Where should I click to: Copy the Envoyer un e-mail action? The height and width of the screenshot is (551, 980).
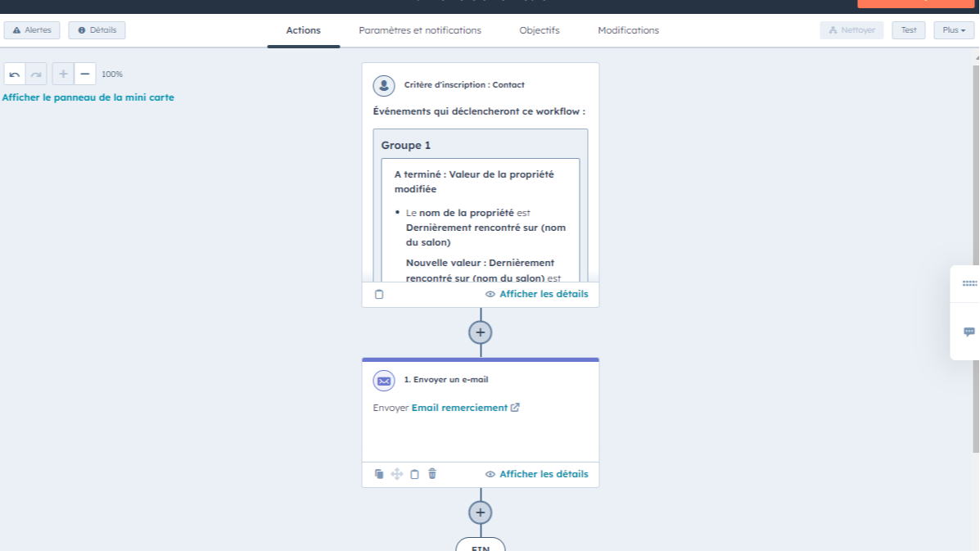coord(379,473)
